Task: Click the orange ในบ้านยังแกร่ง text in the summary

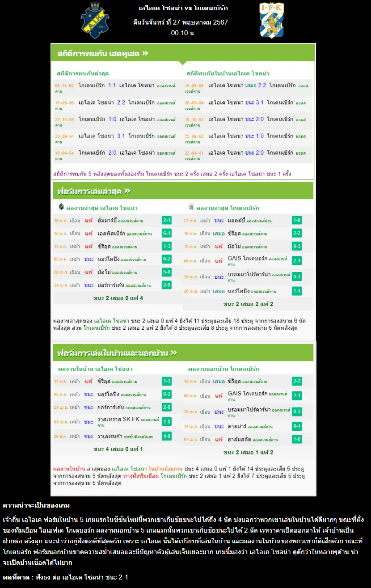Action: (x=165, y=469)
